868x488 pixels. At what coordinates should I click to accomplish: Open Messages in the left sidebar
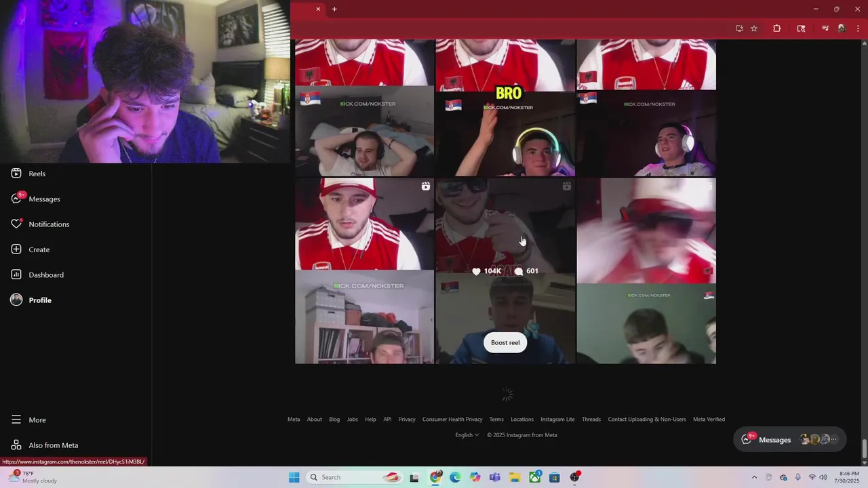pyautogui.click(x=35, y=199)
